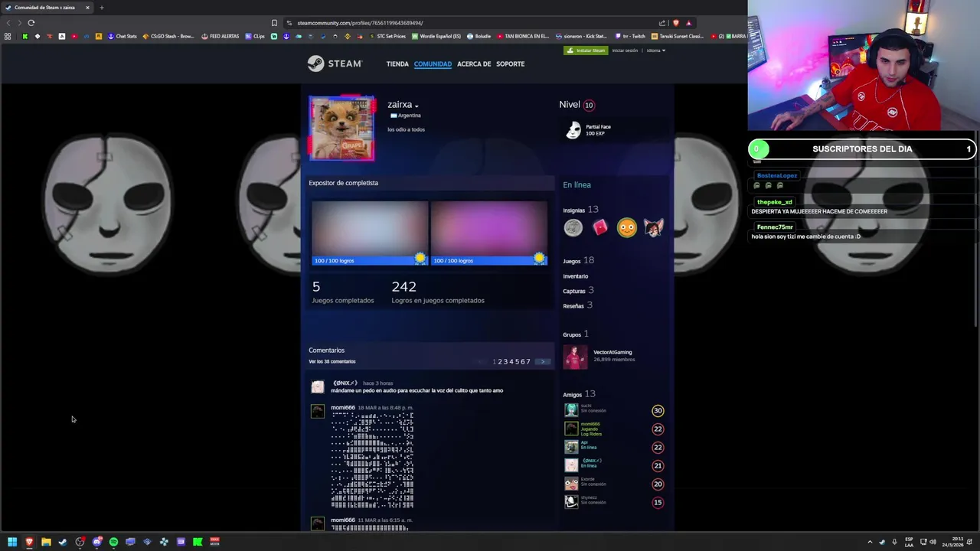Image resolution: width=980 pixels, height=551 pixels.
Task: Open the Tanuki Sunset Classic bookmark
Action: 678,36
